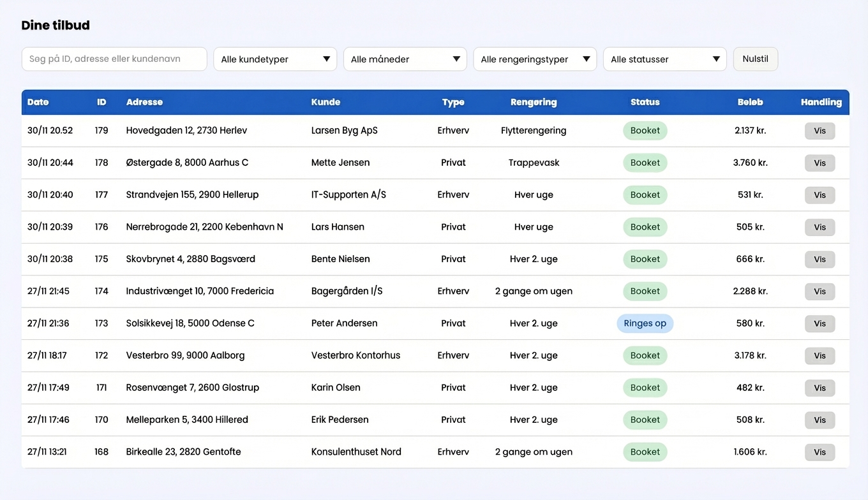Click Vis on Peter Andersen's row
Viewport: 868px width, 500px height.
pyautogui.click(x=820, y=323)
